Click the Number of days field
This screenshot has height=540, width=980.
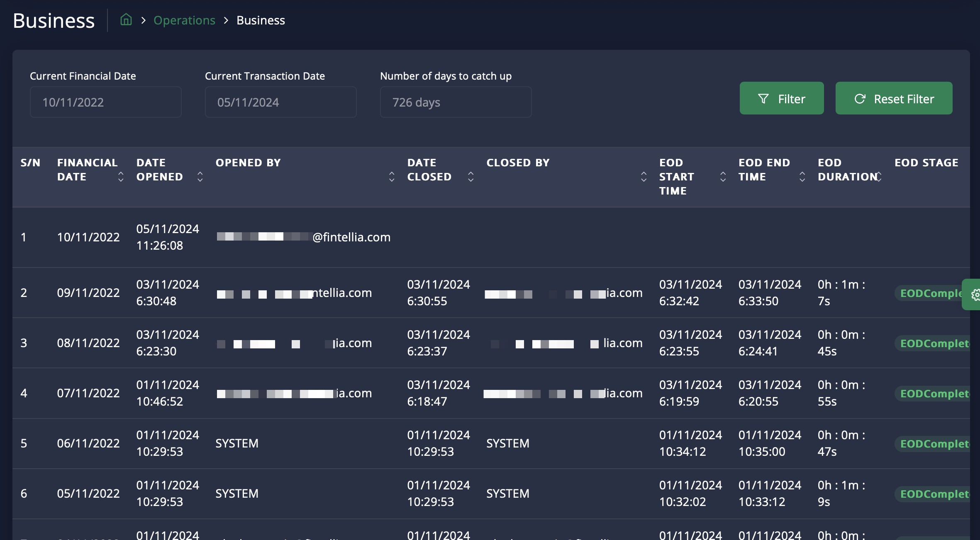pyautogui.click(x=456, y=102)
